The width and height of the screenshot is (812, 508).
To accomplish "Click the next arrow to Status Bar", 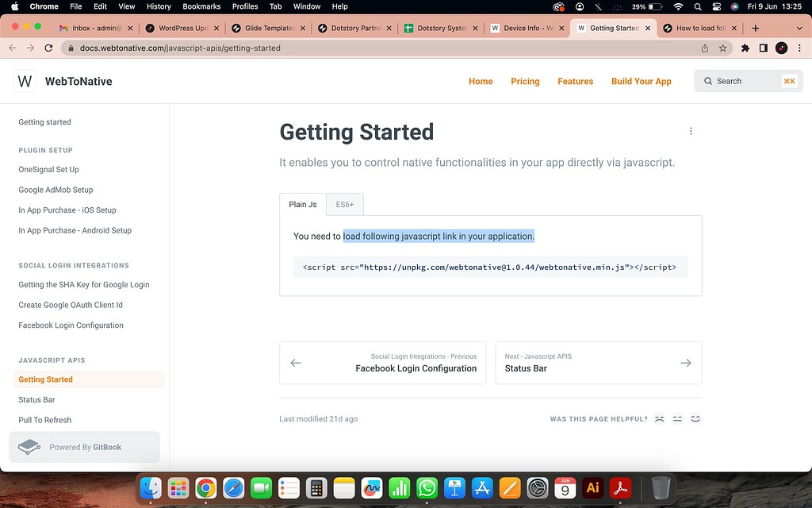I will click(x=685, y=363).
